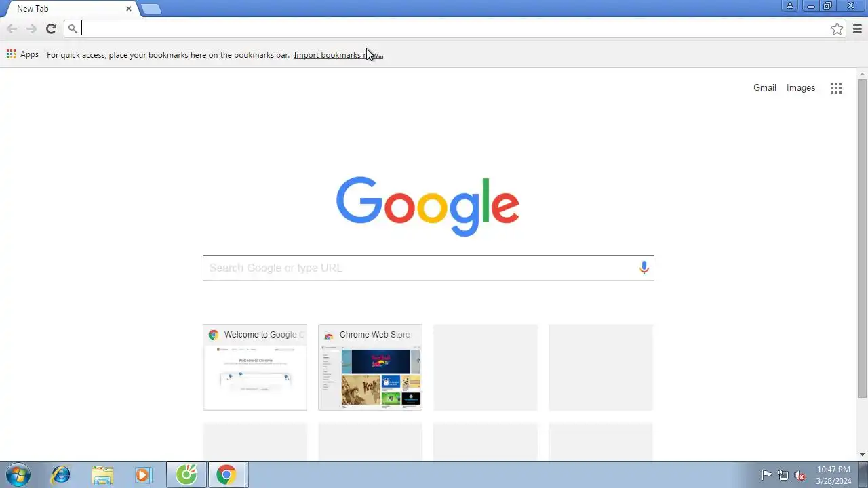Close the New Tab tab
868x488 pixels.
(x=129, y=9)
